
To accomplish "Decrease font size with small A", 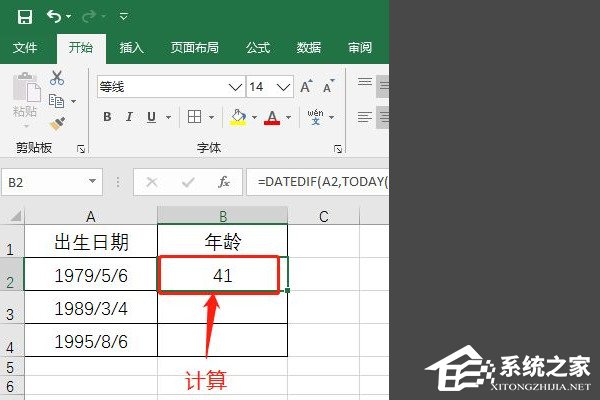I will (x=328, y=87).
